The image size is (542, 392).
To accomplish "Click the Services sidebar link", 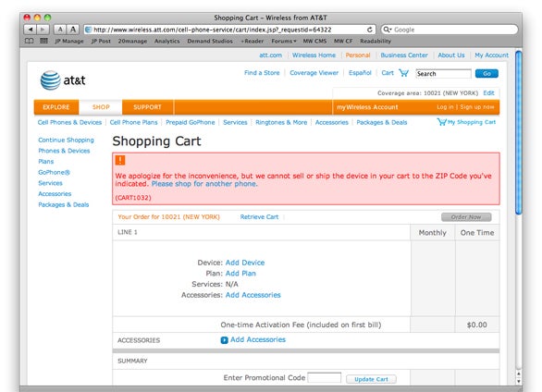I will pos(51,183).
